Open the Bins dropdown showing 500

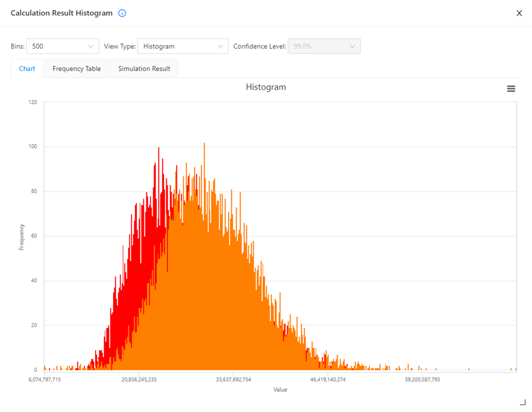pos(63,47)
